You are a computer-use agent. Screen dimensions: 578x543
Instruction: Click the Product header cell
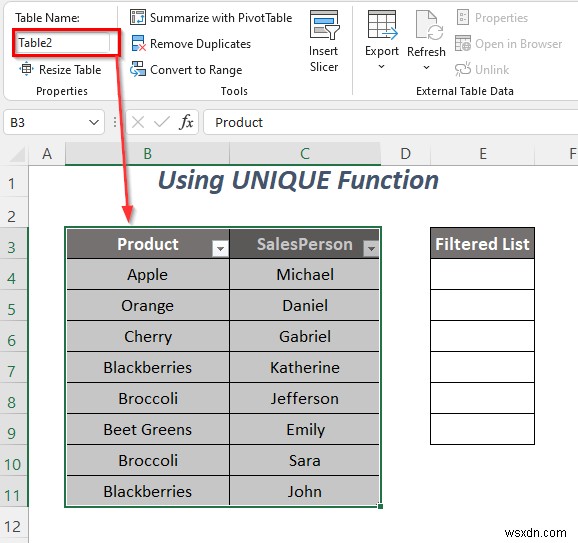pyautogui.click(x=148, y=244)
